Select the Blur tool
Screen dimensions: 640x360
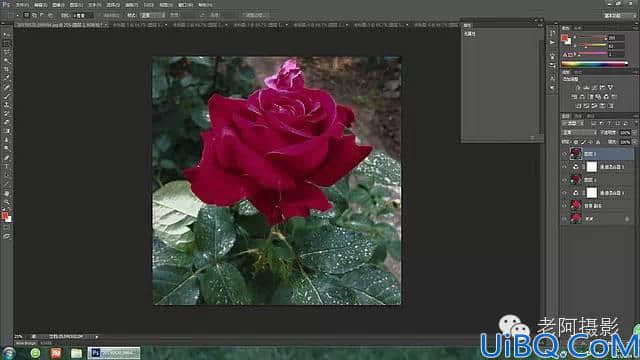tap(6, 140)
